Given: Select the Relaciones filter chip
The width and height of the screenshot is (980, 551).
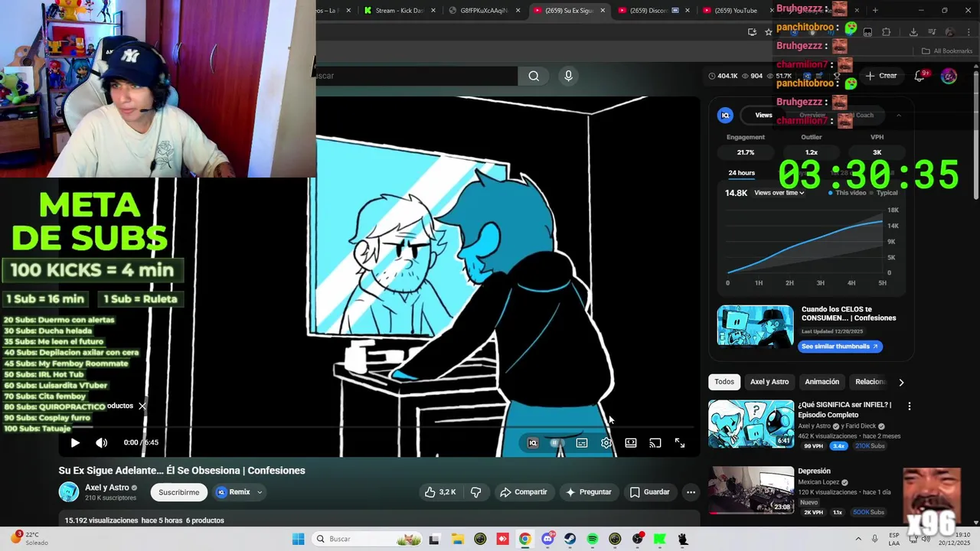Looking at the screenshot, I should pyautogui.click(x=870, y=382).
